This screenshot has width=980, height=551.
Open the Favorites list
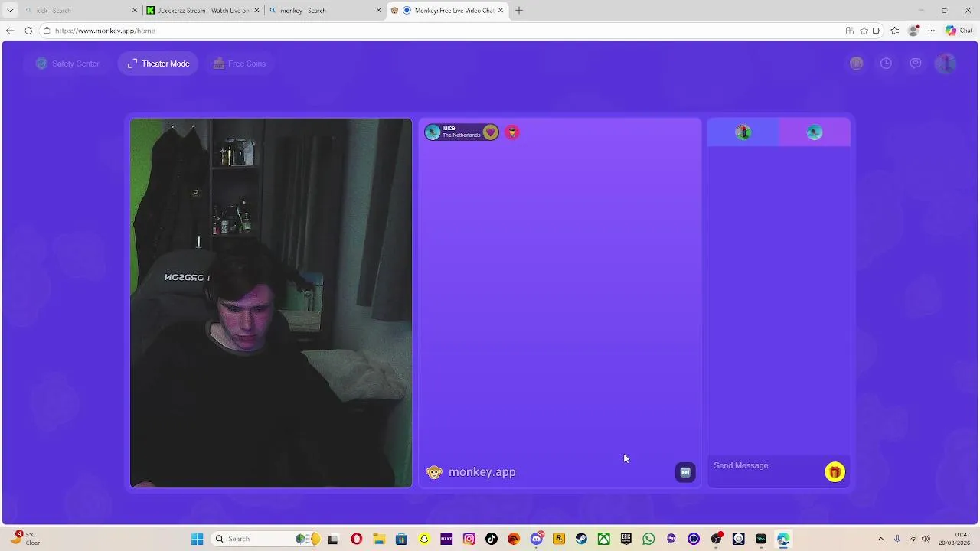point(895,31)
